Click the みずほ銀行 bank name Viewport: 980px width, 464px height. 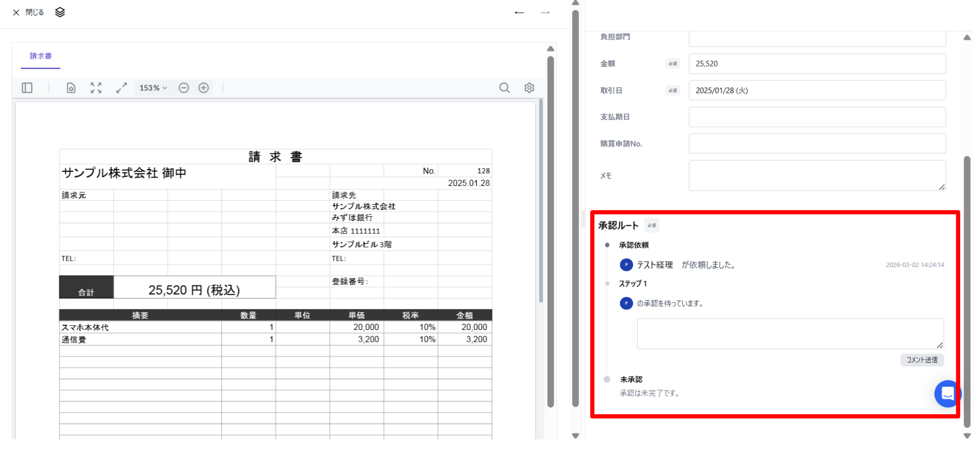(352, 217)
